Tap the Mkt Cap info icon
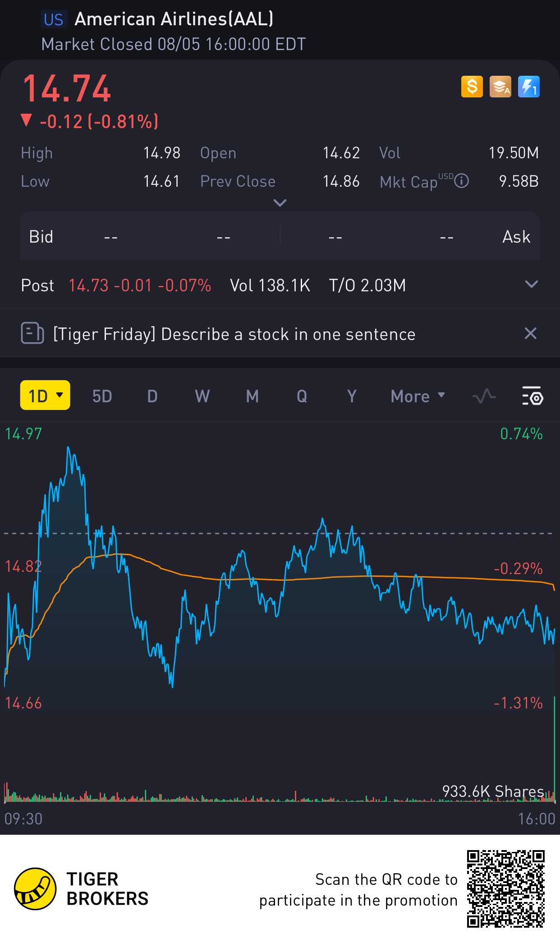The height and width of the screenshot is (943, 560). 461,181
